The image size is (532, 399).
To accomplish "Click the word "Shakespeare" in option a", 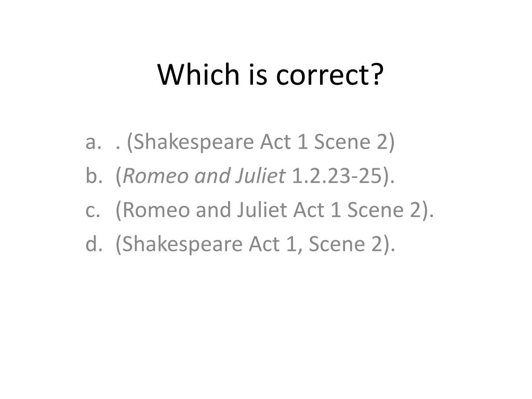I will click(193, 142).
